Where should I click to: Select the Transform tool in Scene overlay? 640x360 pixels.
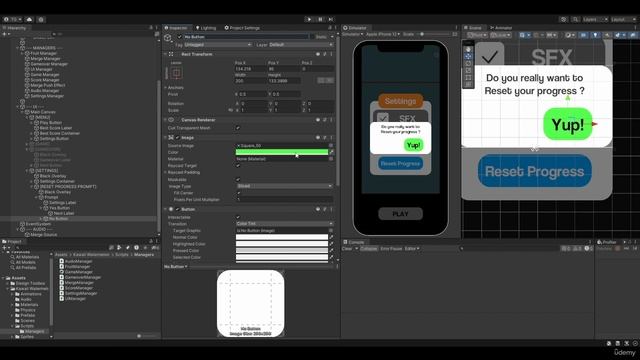[468, 84]
